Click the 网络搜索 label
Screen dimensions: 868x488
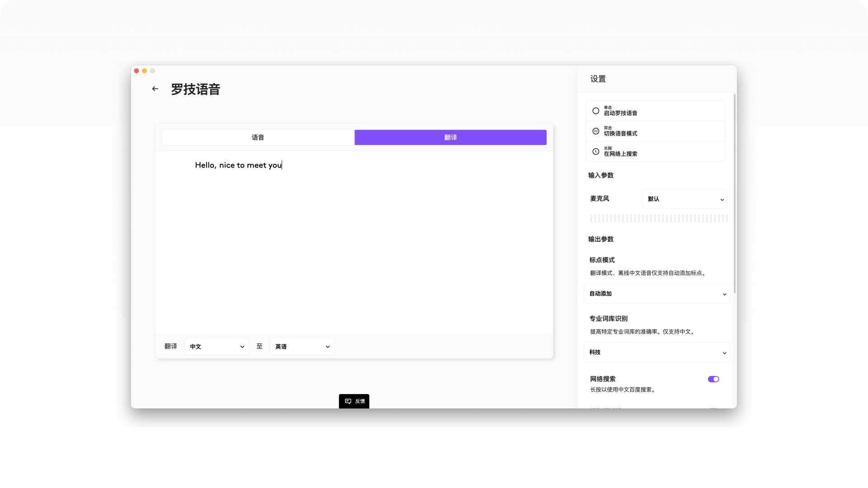603,379
